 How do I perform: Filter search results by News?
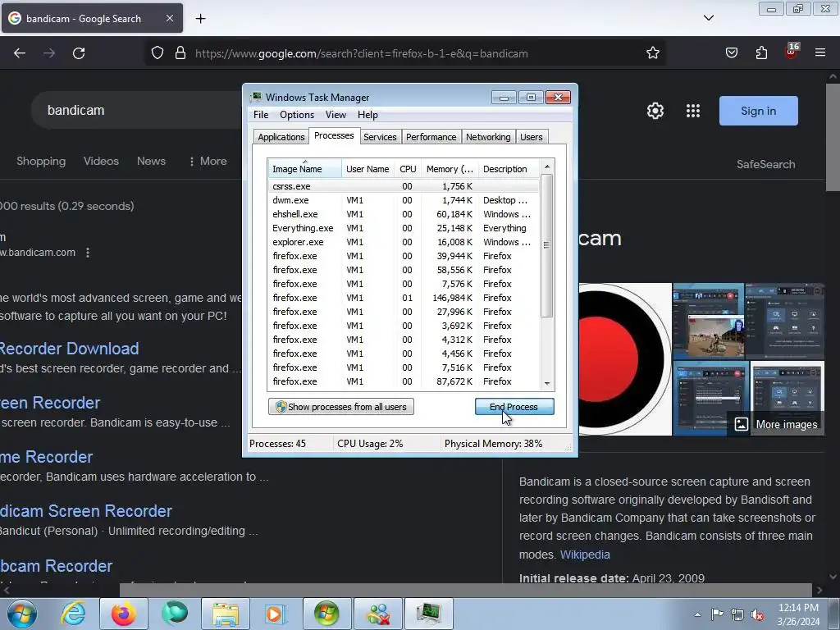pyautogui.click(x=151, y=162)
